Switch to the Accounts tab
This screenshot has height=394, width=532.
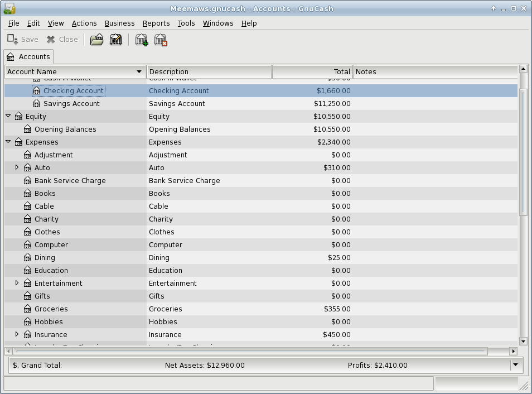pos(28,57)
